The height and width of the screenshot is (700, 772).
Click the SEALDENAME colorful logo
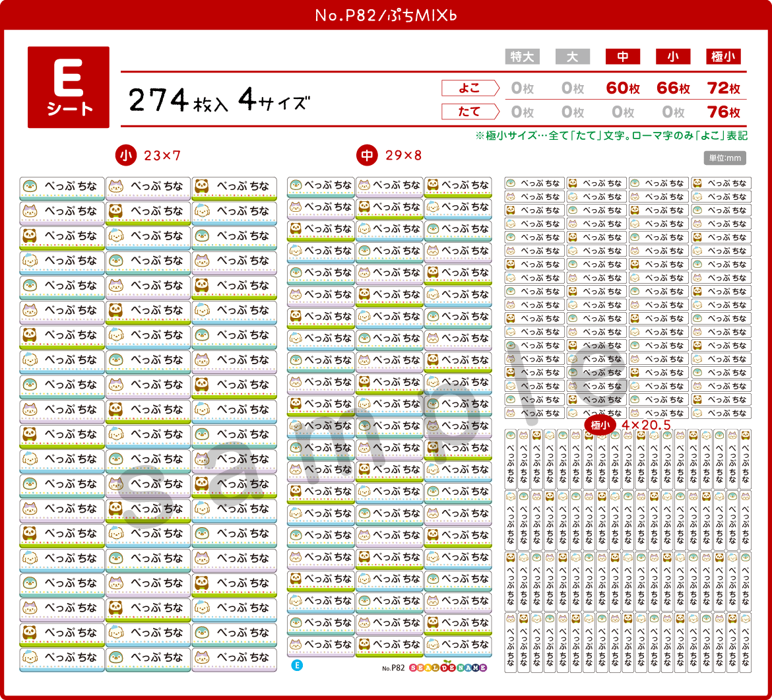point(448,667)
